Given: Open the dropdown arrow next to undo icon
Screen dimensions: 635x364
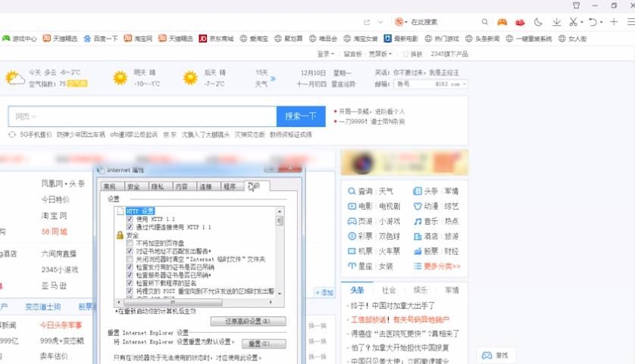Looking at the screenshot, I should coord(602,22).
